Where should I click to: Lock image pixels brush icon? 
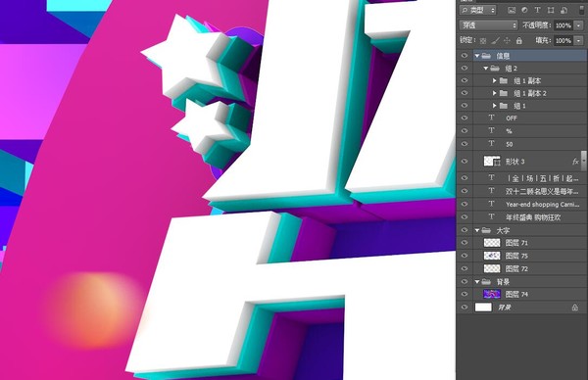click(x=495, y=40)
